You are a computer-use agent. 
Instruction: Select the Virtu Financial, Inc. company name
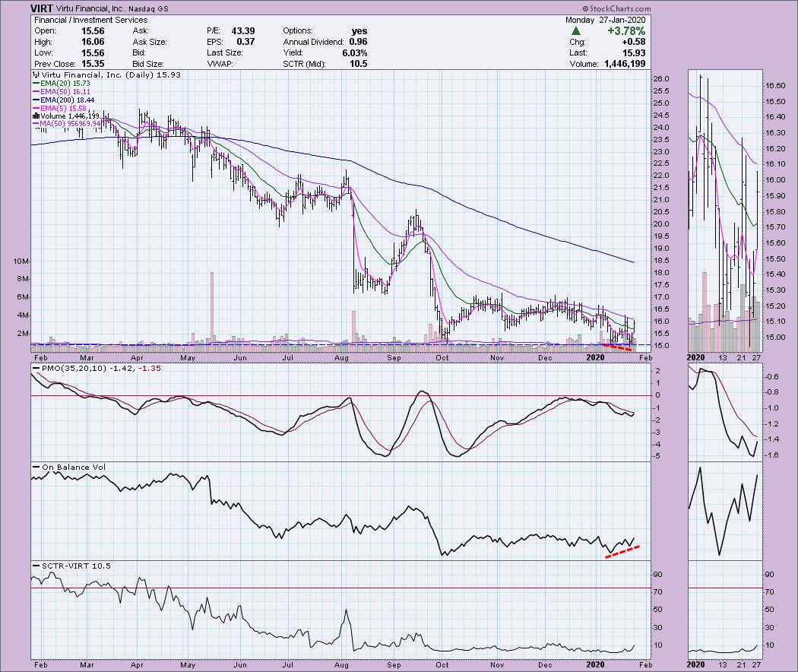click(89, 8)
